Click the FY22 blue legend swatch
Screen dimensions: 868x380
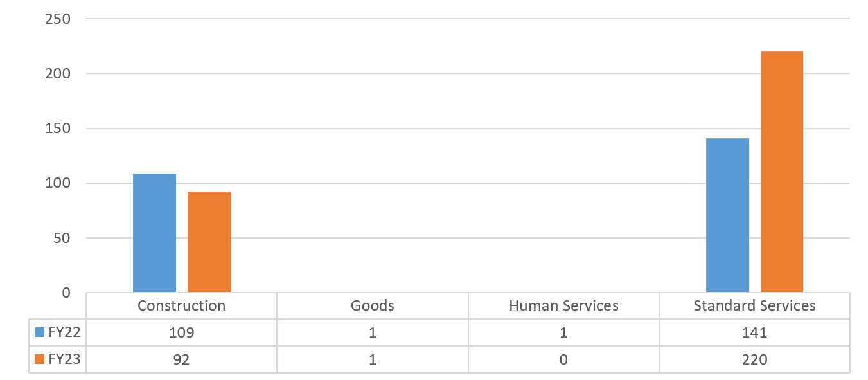pyautogui.click(x=40, y=332)
